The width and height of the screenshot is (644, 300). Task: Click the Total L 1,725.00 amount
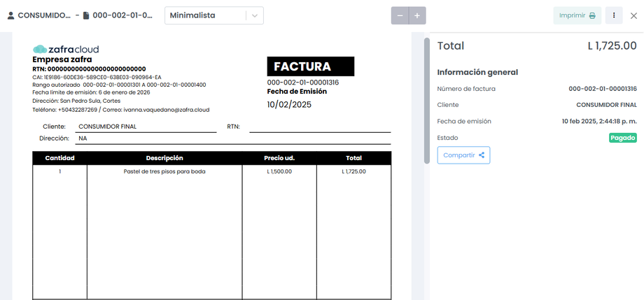[612, 46]
